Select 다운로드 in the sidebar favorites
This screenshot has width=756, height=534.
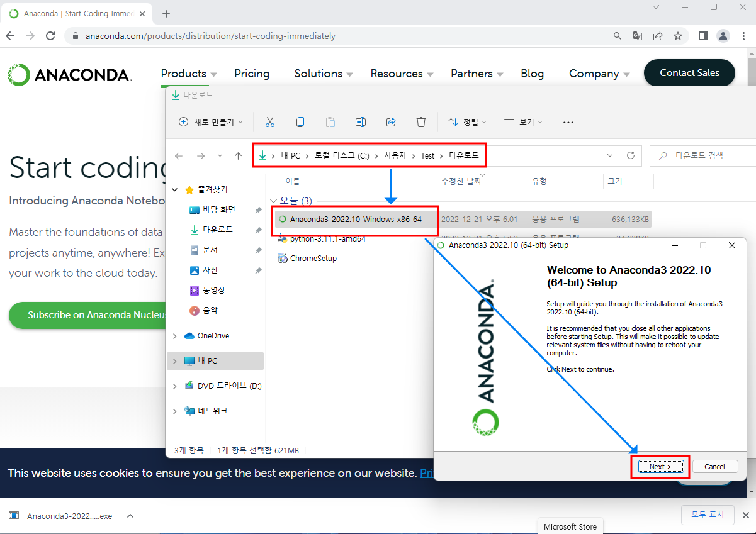pos(218,230)
